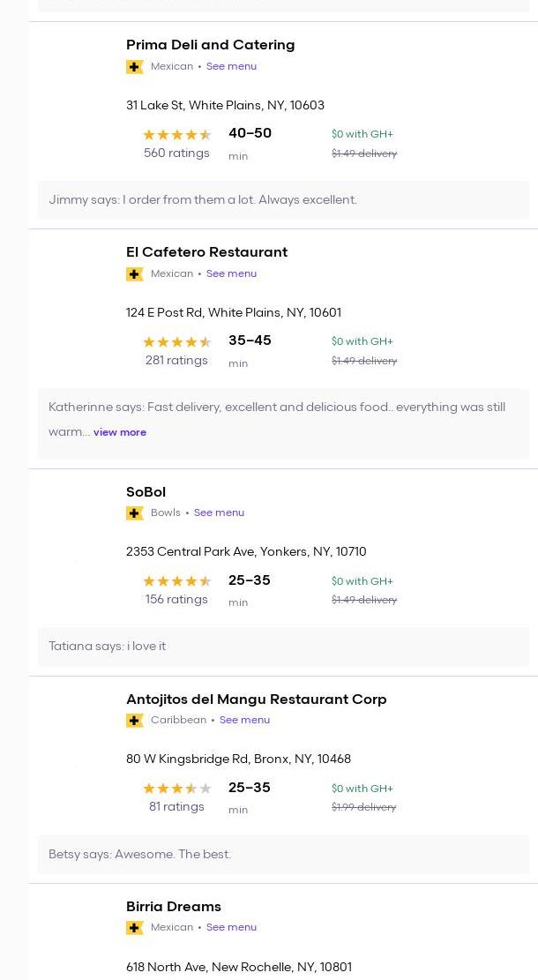Click star rating for El Cafetero Restaurant
Image resolution: width=538 pixels, height=980 pixels.
[176, 342]
